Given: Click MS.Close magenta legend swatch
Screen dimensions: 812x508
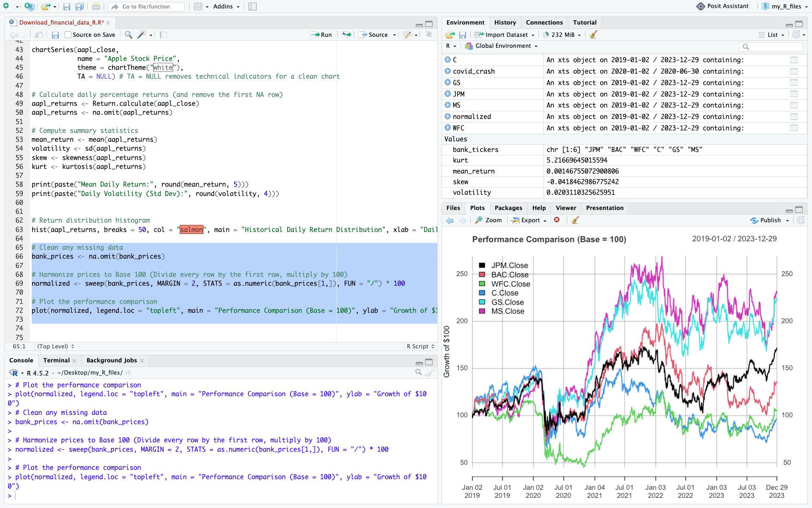Looking at the screenshot, I should (x=482, y=311).
